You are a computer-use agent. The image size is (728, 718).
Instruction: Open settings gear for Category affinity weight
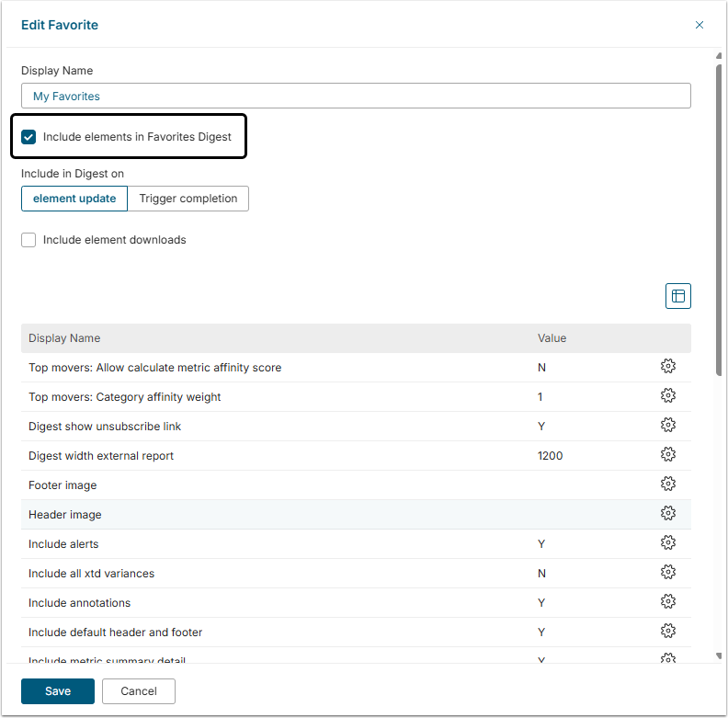[x=668, y=396]
